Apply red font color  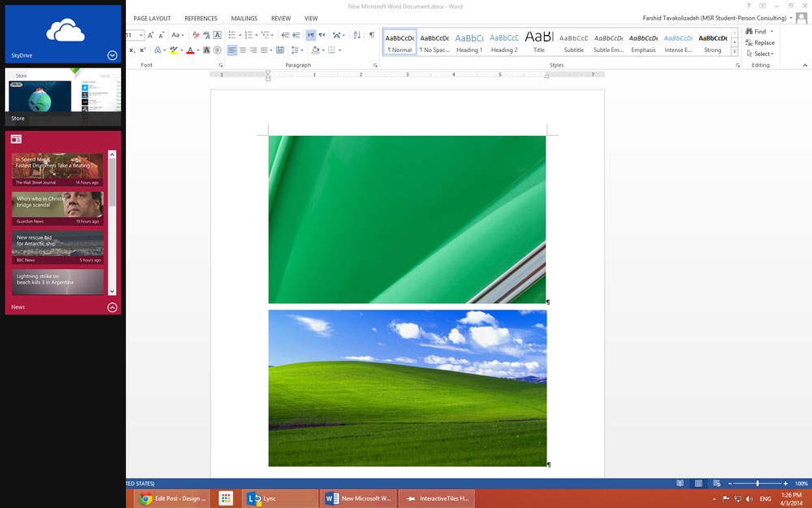point(190,50)
